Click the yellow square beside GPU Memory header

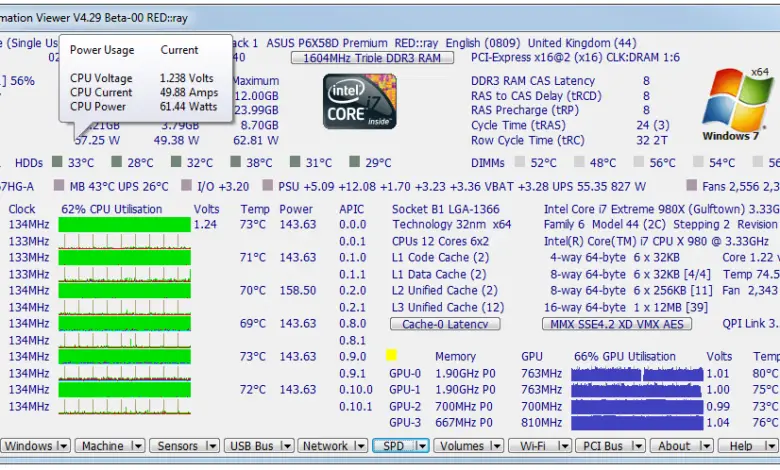(391, 355)
